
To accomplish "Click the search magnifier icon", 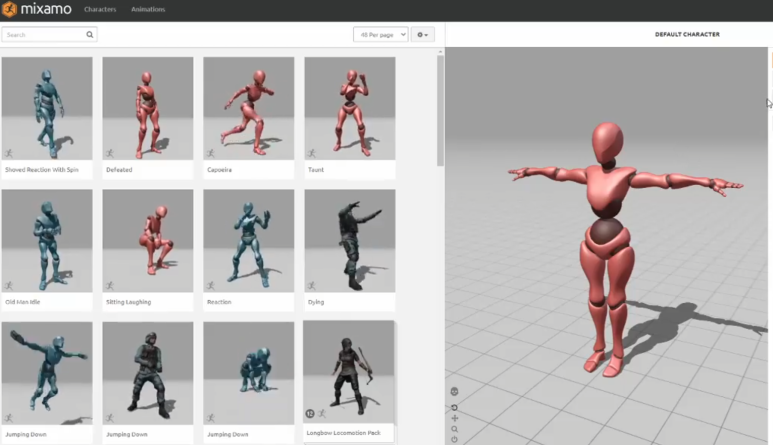I will click(90, 34).
